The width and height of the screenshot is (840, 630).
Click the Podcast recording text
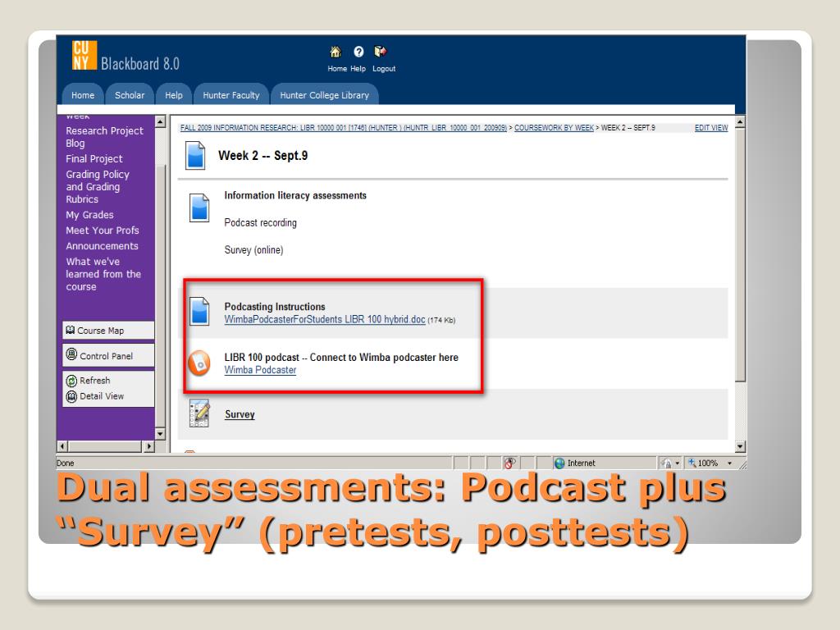click(x=260, y=223)
